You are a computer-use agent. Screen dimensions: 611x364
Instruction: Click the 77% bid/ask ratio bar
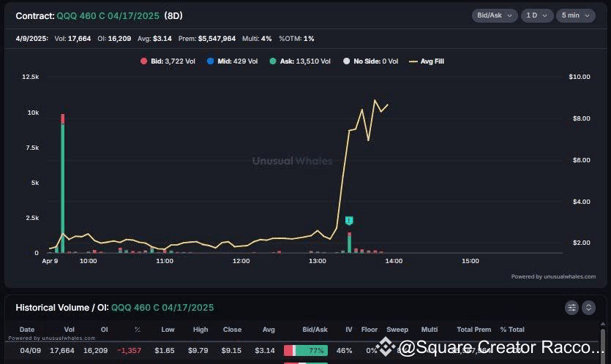[306, 350]
